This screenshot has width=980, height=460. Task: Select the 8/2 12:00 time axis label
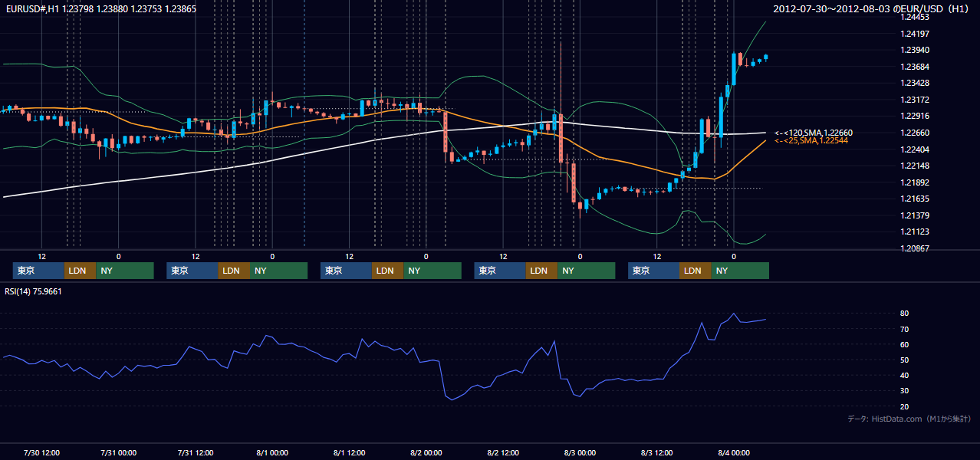point(503,452)
